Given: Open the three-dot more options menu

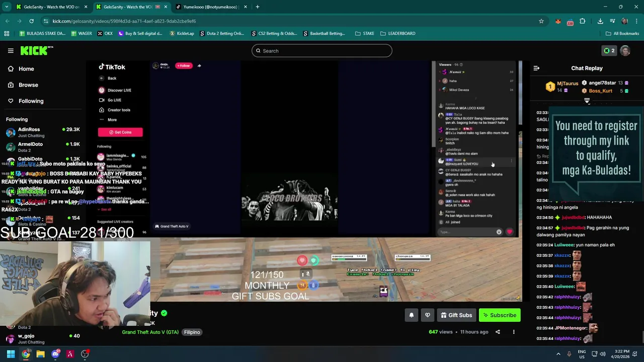Looking at the screenshot, I should point(514,332).
